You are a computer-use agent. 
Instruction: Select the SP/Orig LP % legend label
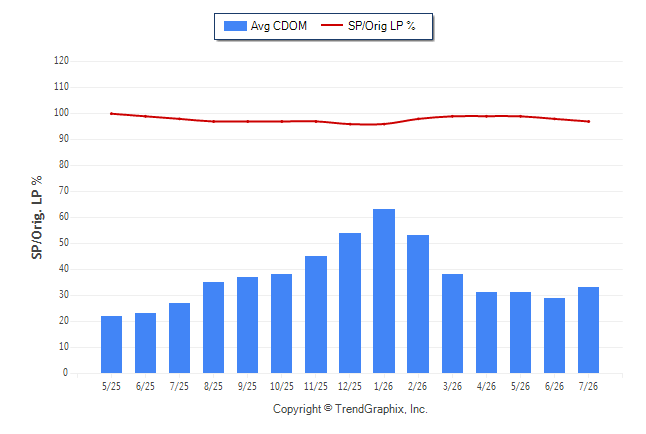point(382,26)
